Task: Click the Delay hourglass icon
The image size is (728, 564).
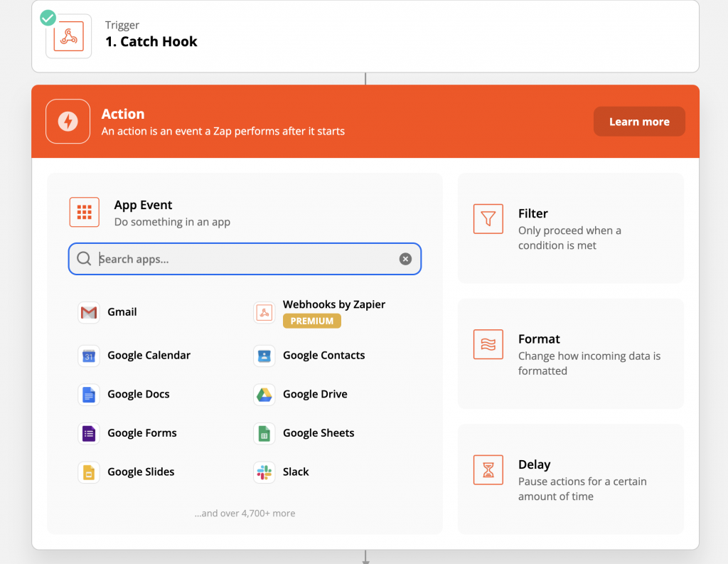Action: [x=488, y=469]
